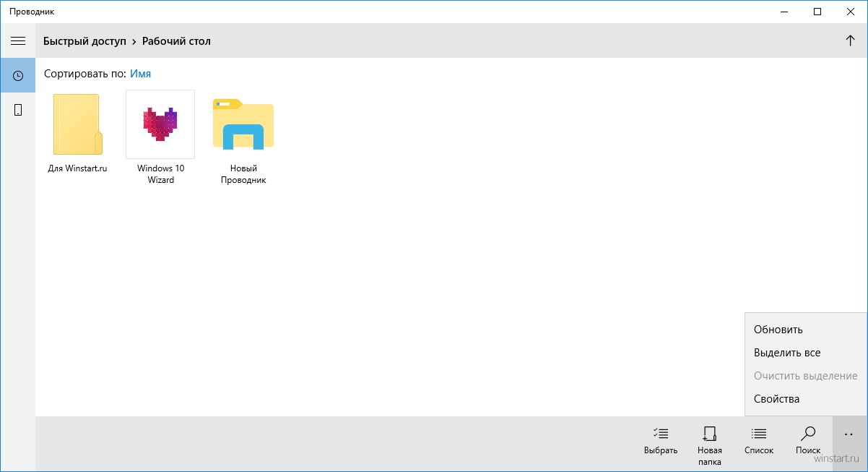Maximize the Проводник window
The width and height of the screenshot is (868, 472).
click(817, 12)
